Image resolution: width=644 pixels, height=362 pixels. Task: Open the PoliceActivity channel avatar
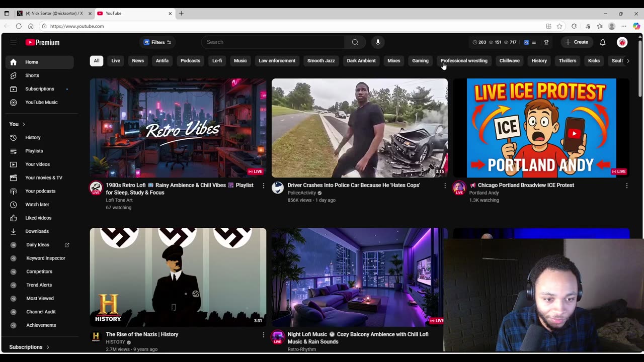click(278, 188)
